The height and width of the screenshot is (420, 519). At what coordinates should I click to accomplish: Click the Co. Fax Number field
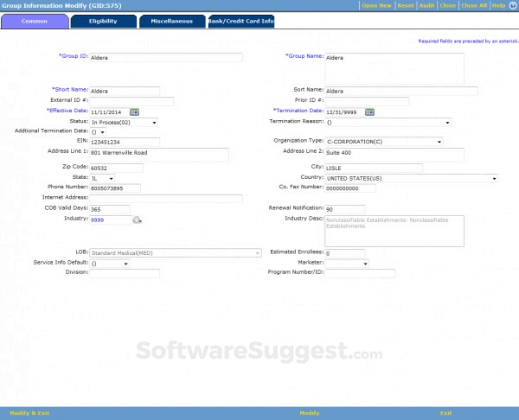[350, 188]
